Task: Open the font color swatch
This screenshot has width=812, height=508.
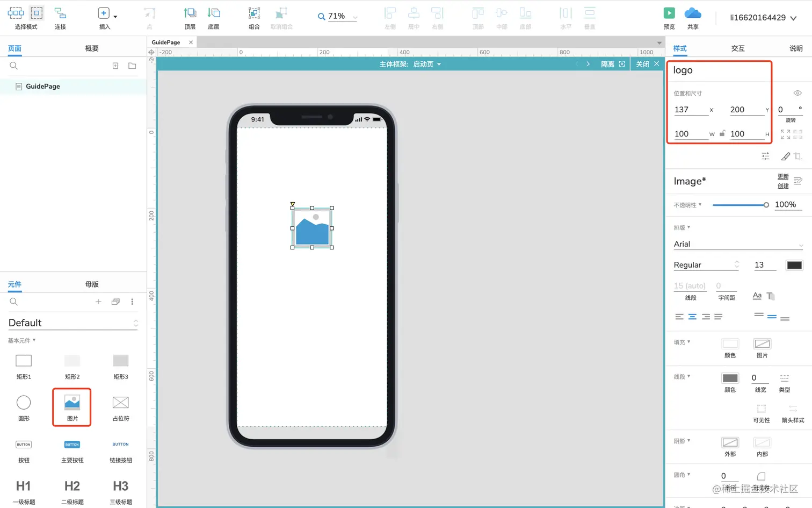Action: coord(794,265)
